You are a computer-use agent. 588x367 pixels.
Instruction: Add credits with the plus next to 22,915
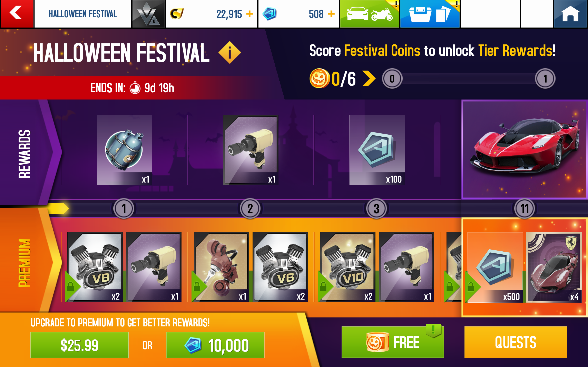[x=249, y=14]
